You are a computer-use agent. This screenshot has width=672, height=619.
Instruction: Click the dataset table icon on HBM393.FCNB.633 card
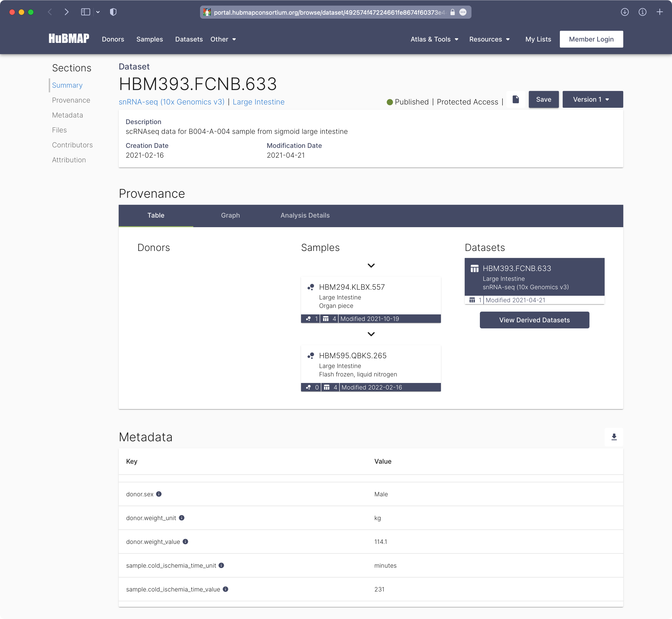(x=475, y=268)
